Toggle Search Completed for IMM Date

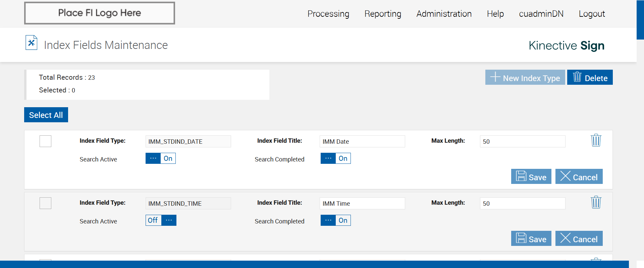[x=335, y=158]
